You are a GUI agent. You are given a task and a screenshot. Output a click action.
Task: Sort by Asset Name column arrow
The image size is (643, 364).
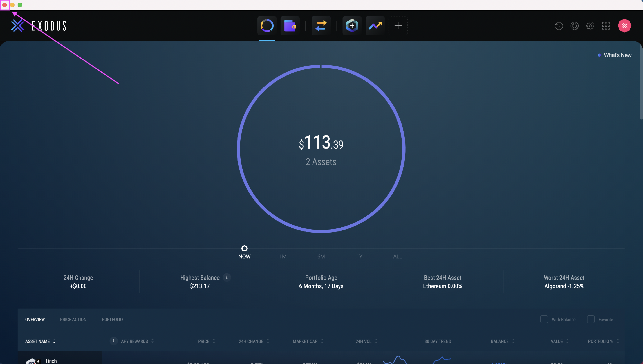pyautogui.click(x=54, y=342)
